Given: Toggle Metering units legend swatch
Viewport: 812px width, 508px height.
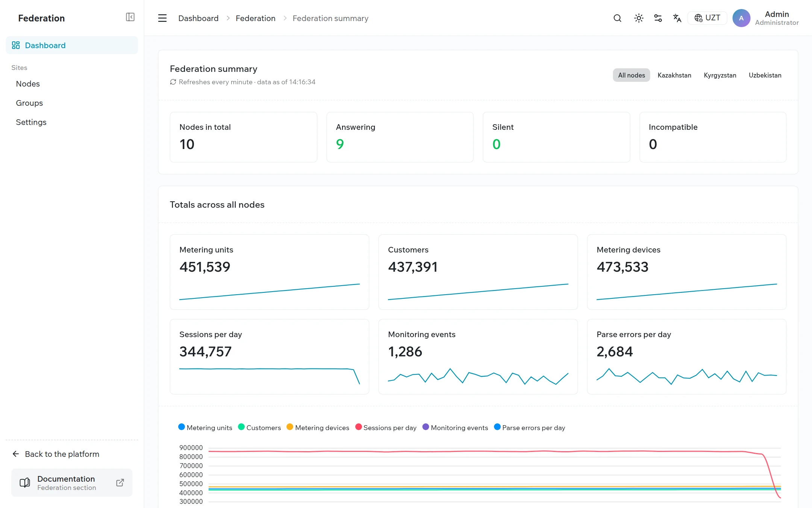Looking at the screenshot, I should pyautogui.click(x=182, y=427).
